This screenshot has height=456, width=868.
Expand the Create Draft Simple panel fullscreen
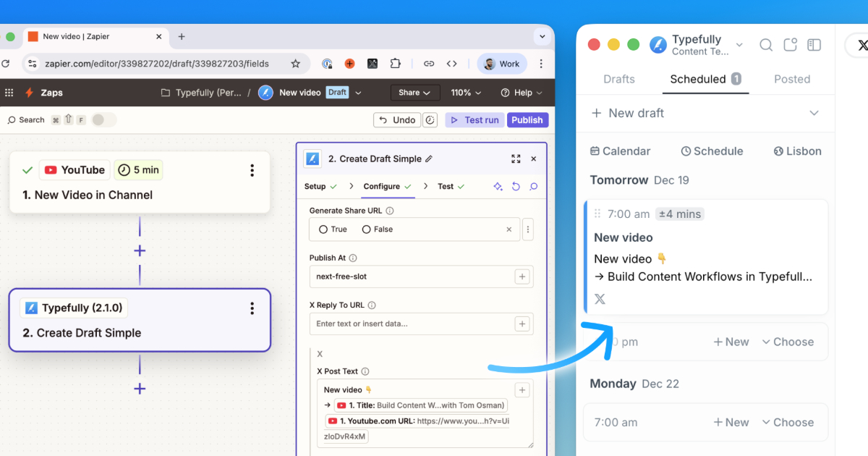516,159
